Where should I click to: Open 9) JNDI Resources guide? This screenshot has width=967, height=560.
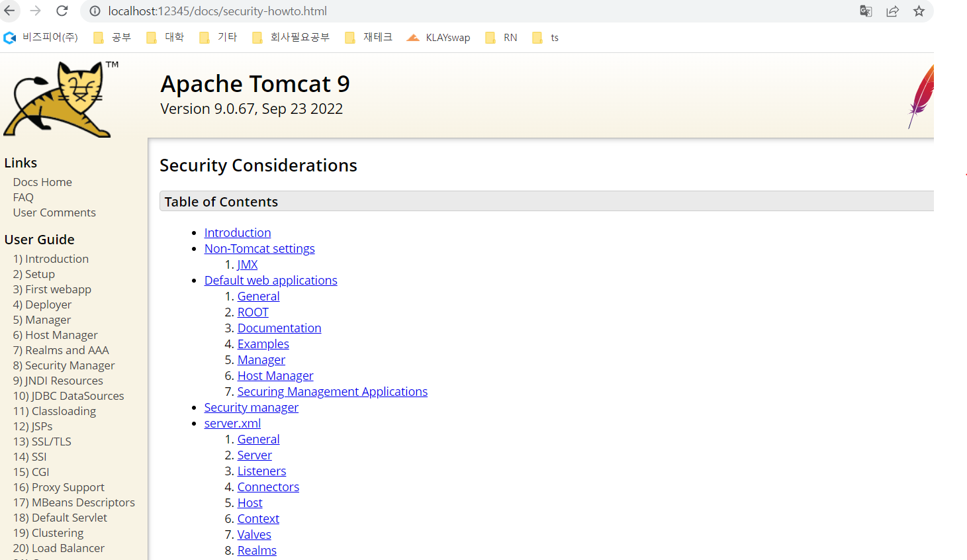click(58, 381)
